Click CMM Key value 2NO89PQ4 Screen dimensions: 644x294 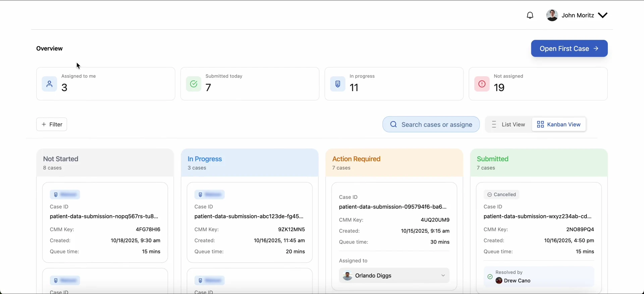coord(580,229)
